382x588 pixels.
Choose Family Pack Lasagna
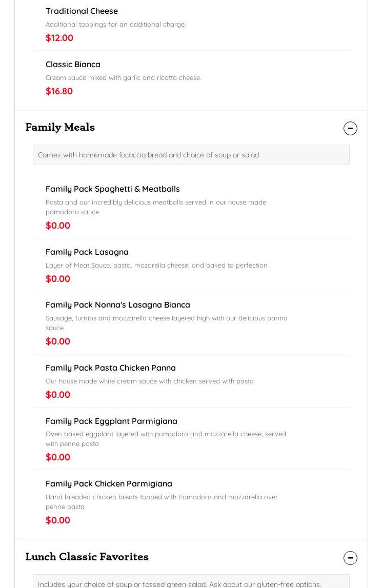(x=87, y=252)
